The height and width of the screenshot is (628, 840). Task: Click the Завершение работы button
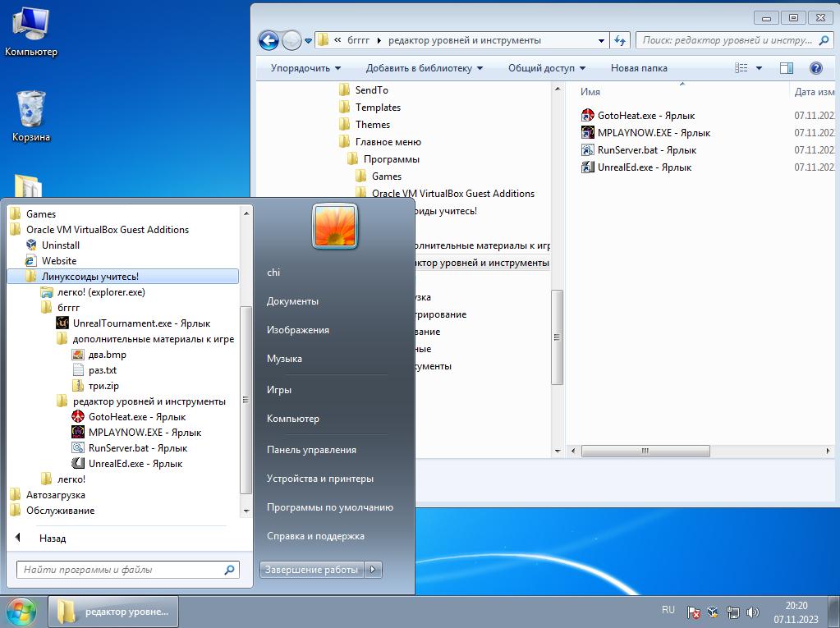pos(311,569)
